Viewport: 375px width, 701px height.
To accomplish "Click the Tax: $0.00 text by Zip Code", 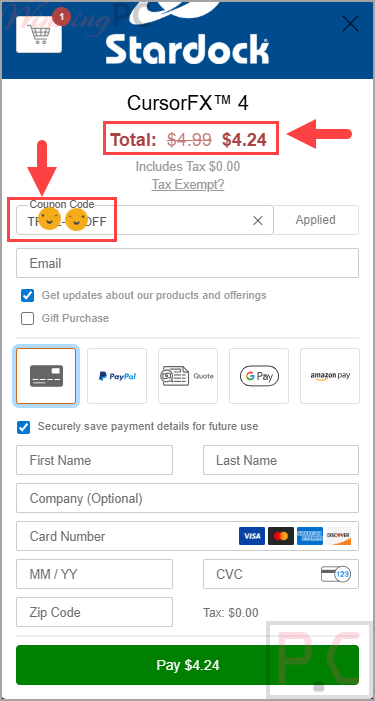I will [x=231, y=612].
